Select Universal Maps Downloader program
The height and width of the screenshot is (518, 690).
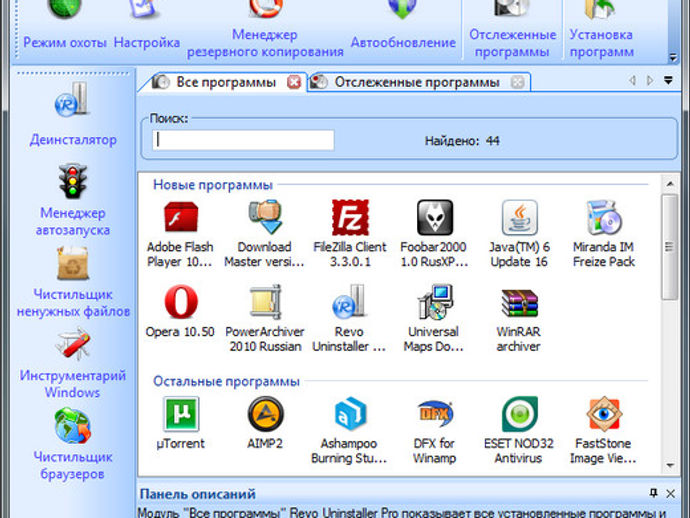434,319
